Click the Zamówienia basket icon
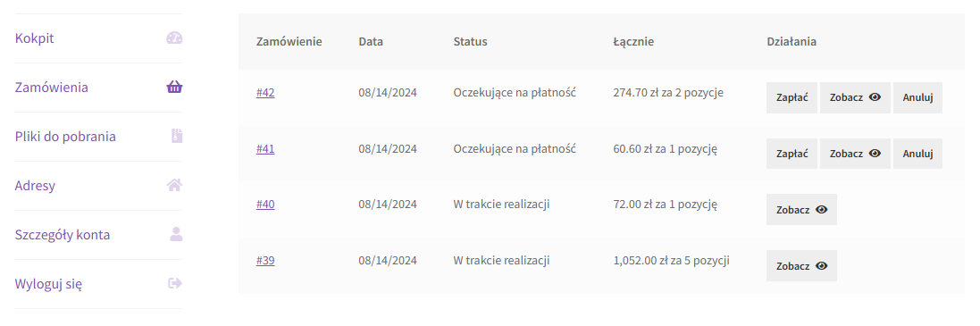This screenshot has height=326, width=980. pyautogui.click(x=174, y=87)
